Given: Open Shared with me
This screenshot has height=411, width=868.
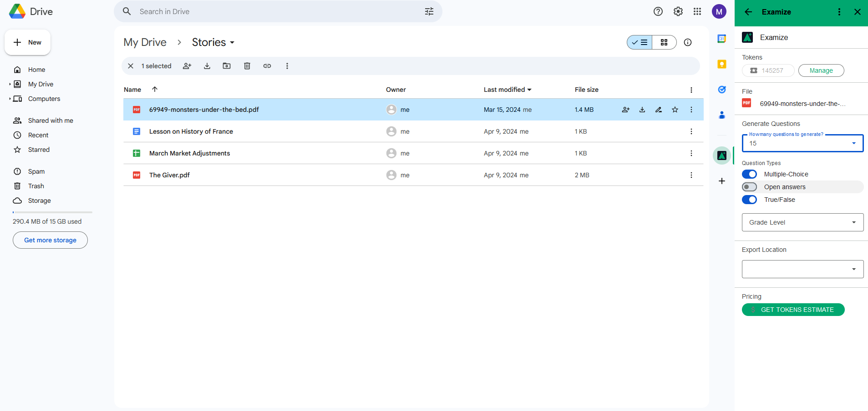Looking at the screenshot, I should tap(50, 120).
